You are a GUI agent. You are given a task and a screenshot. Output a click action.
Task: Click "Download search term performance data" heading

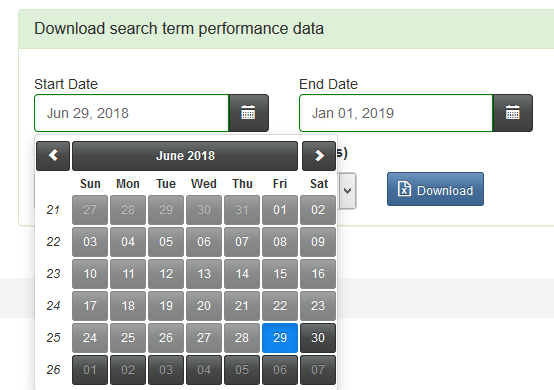tap(179, 29)
